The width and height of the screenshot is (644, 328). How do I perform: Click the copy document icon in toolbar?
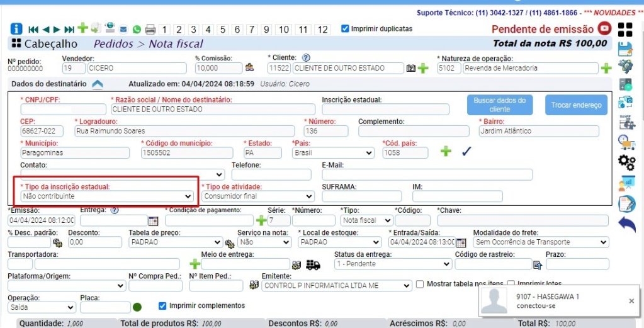96,28
